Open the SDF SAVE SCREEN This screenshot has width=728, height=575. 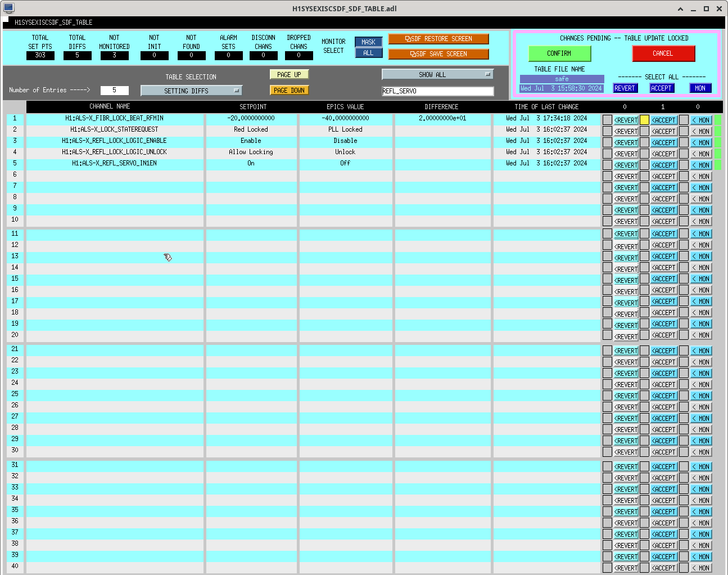tap(438, 54)
